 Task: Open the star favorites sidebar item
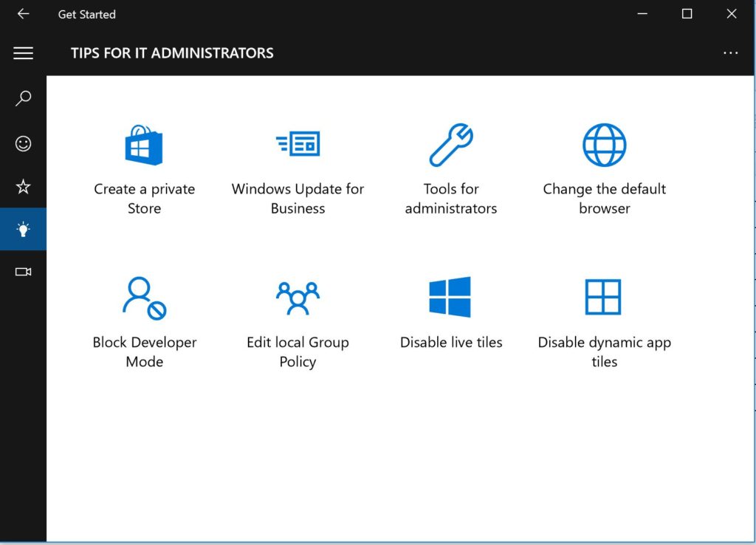(x=23, y=186)
